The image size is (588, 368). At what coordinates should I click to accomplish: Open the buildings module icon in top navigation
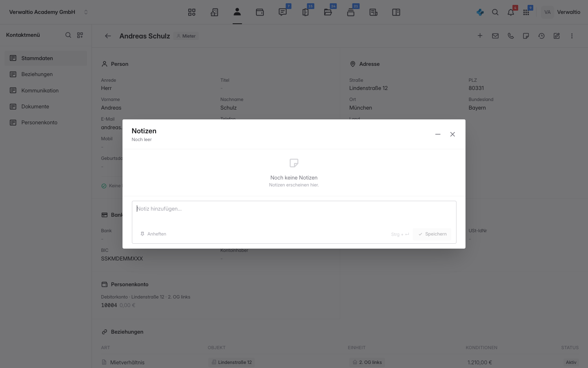tap(214, 12)
